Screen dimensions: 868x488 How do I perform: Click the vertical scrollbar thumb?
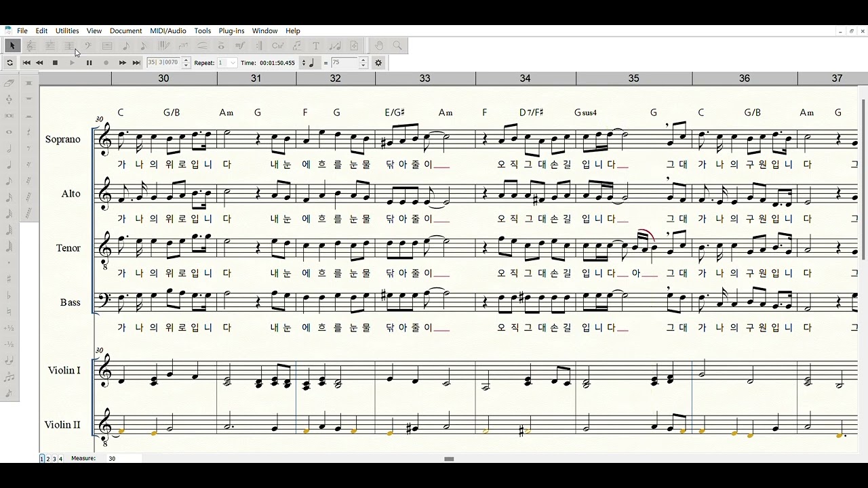(863, 179)
